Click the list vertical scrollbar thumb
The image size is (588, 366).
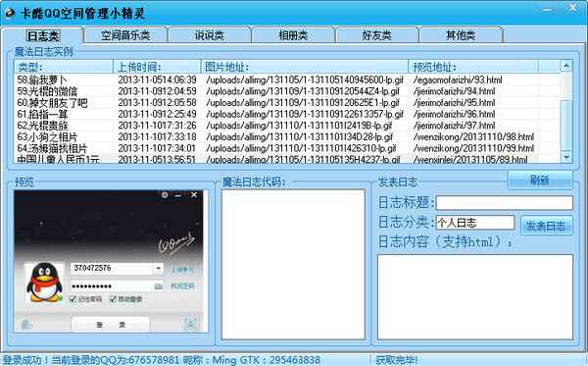coord(566,126)
